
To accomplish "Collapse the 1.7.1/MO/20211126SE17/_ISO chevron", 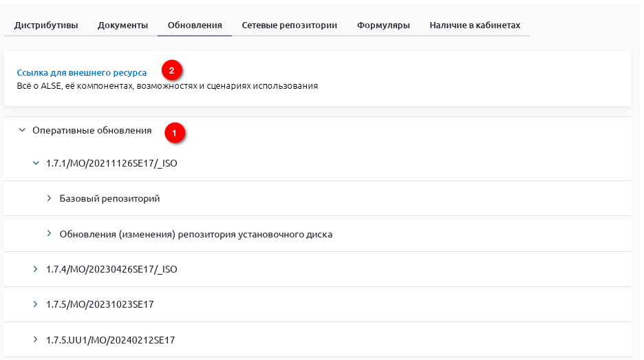I will [36, 163].
